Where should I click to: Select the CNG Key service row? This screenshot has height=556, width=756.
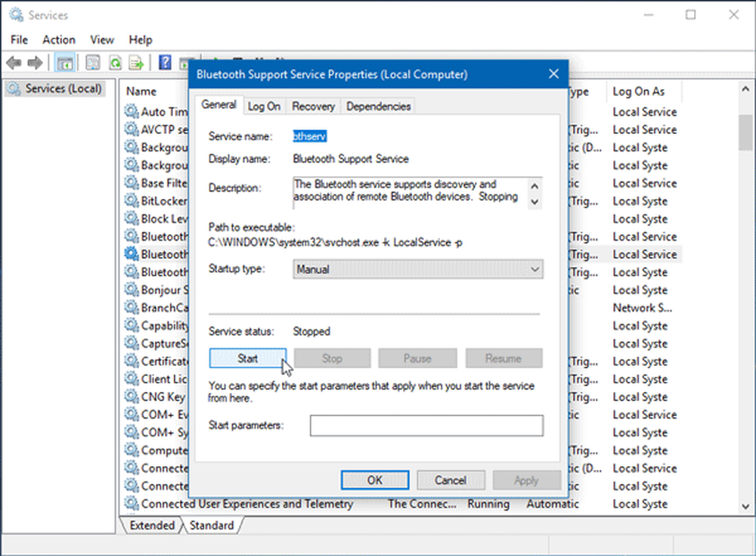(x=403, y=396)
